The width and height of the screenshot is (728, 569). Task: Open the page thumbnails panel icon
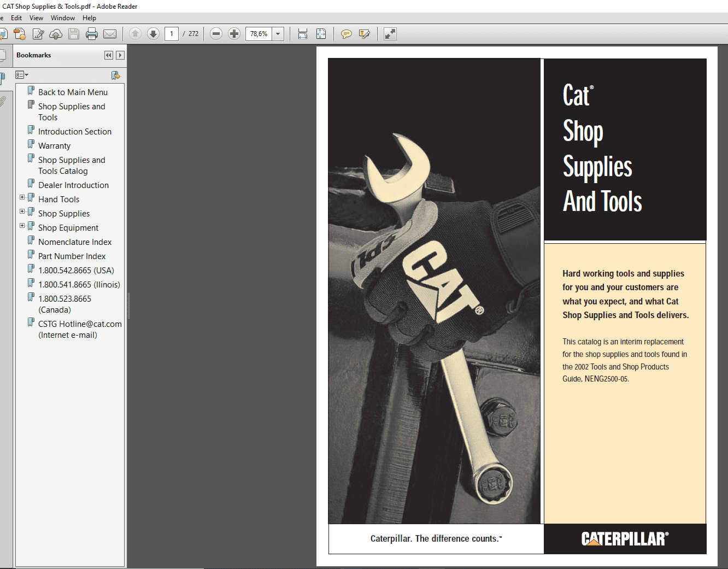[2, 55]
